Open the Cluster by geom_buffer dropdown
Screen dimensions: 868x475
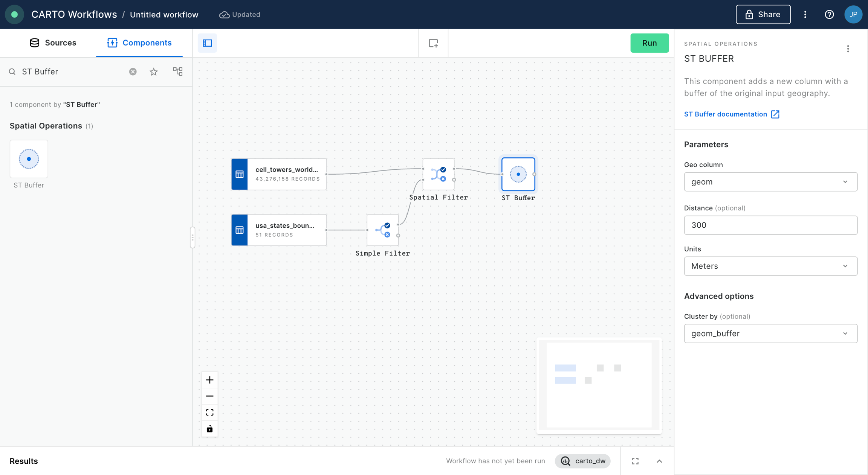[x=770, y=333]
